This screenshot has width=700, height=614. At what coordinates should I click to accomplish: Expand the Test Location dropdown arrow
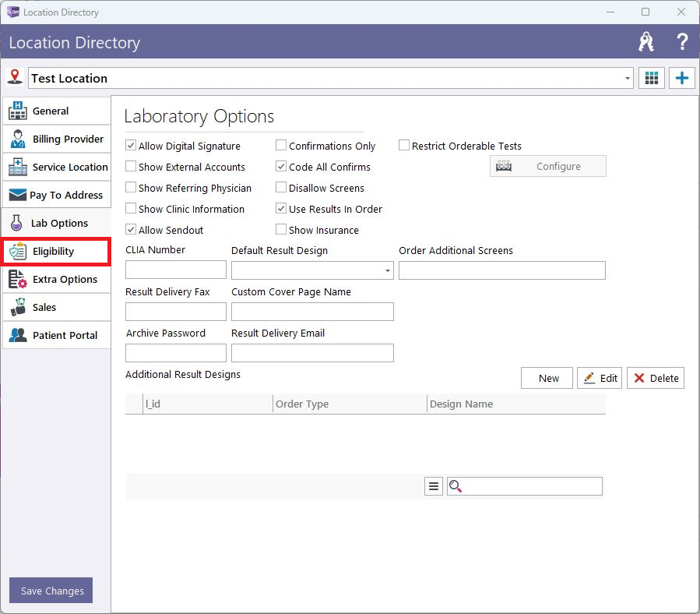(627, 78)
